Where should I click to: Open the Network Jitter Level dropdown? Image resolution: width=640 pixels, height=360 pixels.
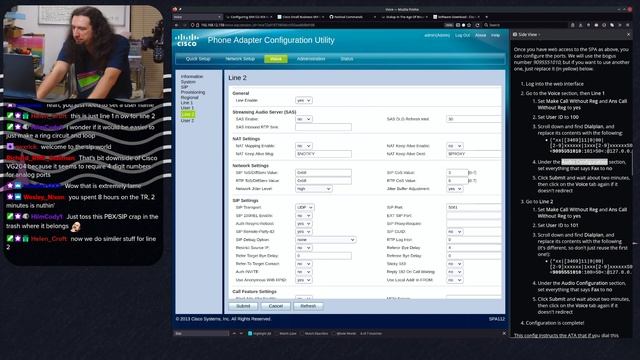(x=313, y=189)
